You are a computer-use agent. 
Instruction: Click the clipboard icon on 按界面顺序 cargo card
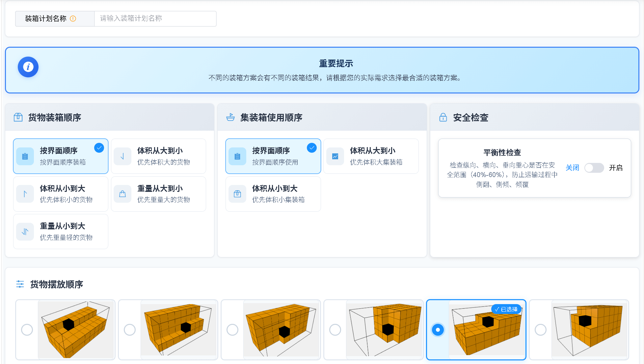(25, 156)
